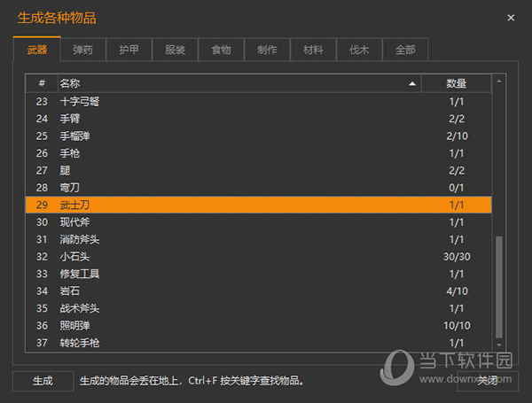The image size is (532, 403).
Task: Select row 24 手臂
Action: (x=259, y=119)
